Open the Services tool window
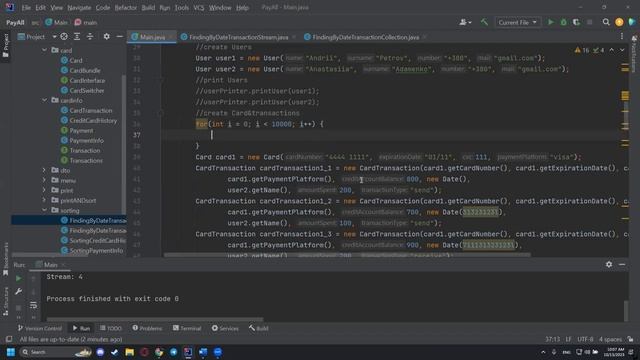Viewport: 640px width, 360px height. [x=225, y=328]
